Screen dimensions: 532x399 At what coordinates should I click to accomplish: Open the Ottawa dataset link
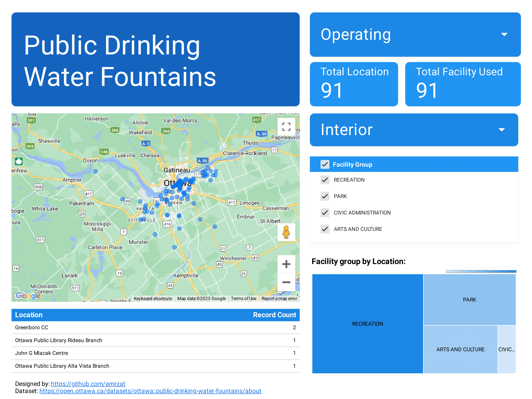coord(150,391)
